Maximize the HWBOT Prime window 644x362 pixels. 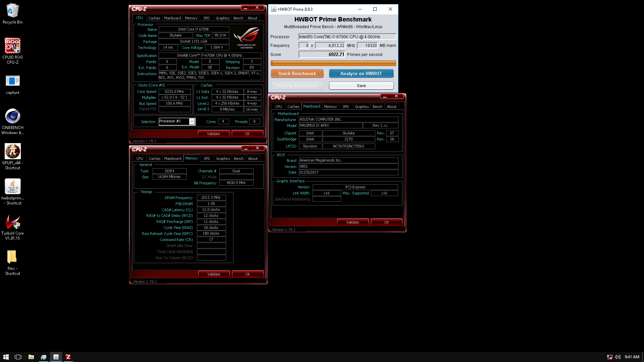(x=375, y=9)
